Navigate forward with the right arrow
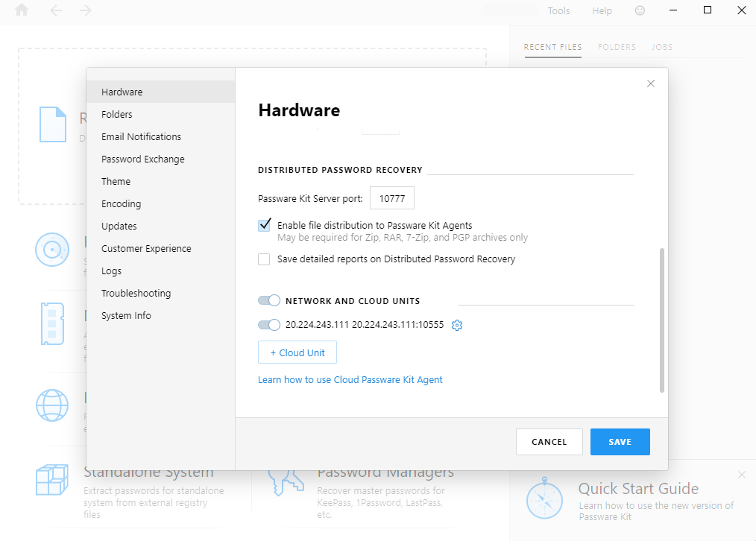Viewport: 756px width, 541px height. 85,10
